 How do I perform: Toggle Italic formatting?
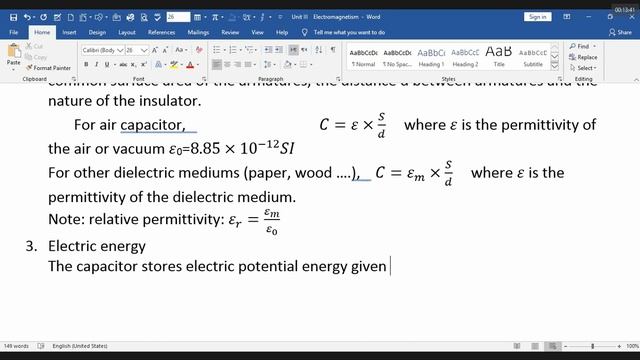[x=96, y=64]
